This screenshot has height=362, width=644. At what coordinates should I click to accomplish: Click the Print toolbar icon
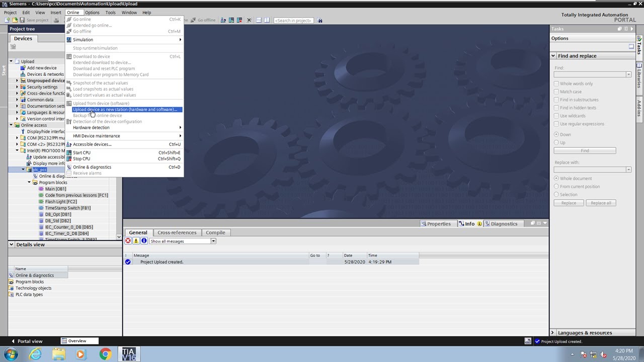click(x=56, y=20)
